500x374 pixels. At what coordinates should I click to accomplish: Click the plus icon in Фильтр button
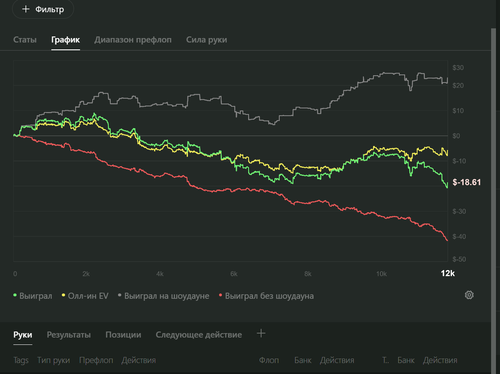tap(26, 9)
